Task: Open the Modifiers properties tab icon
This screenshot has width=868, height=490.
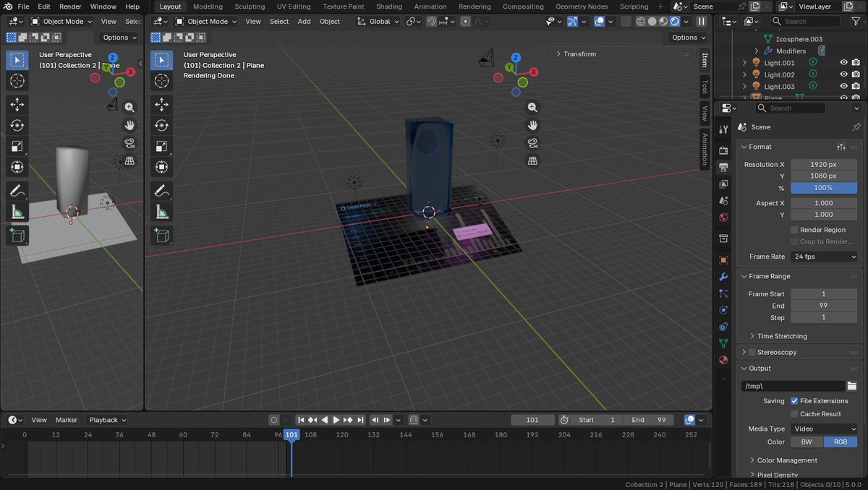Action: tap(723, 277)
